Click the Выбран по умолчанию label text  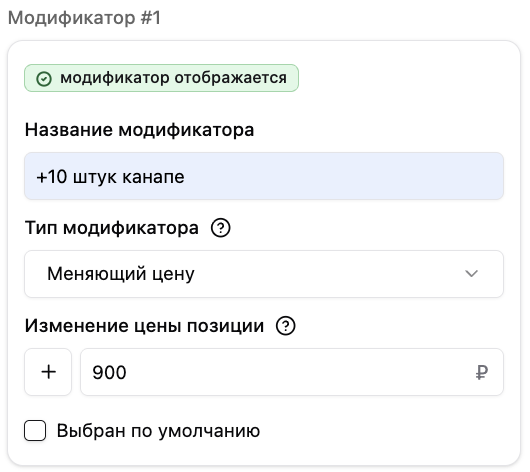pos(158,431)
